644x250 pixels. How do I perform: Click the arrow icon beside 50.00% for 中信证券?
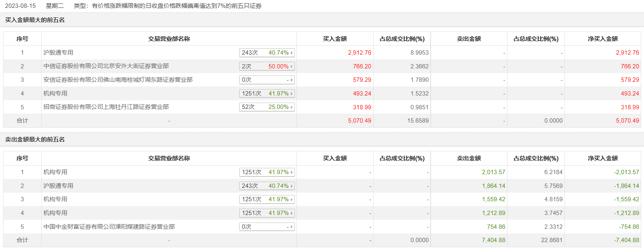coord(292,66)
